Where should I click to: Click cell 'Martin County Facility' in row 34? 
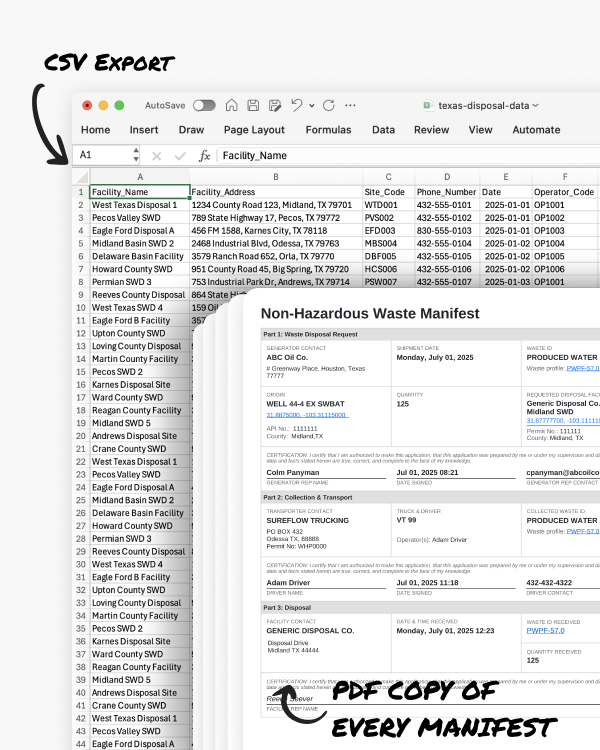tap(140, 616)
